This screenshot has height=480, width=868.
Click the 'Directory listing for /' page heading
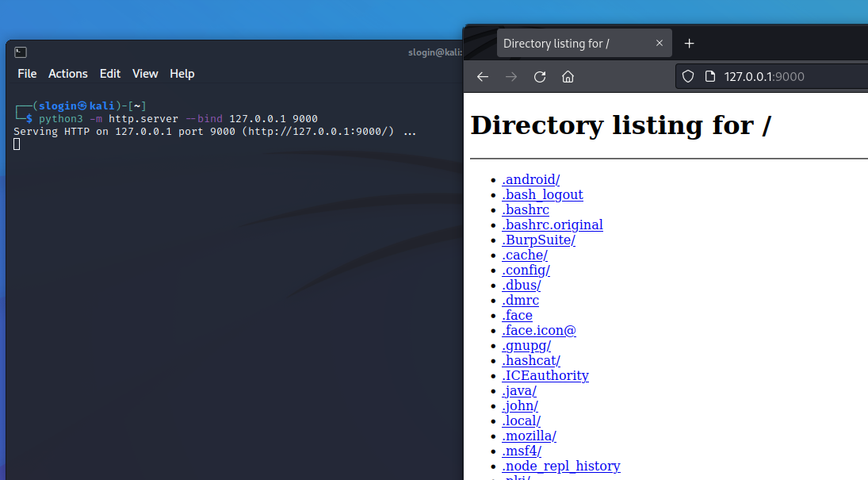(x=621, y=125)
